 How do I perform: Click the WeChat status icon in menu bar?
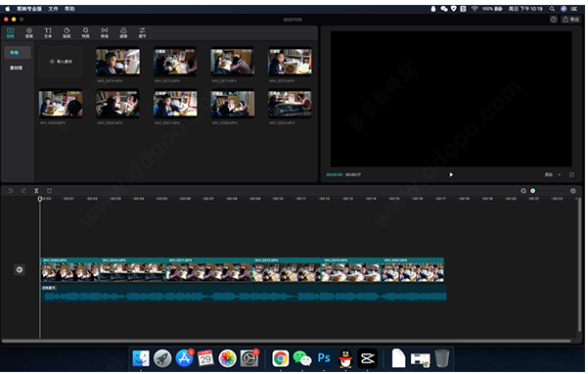(444, 9)
